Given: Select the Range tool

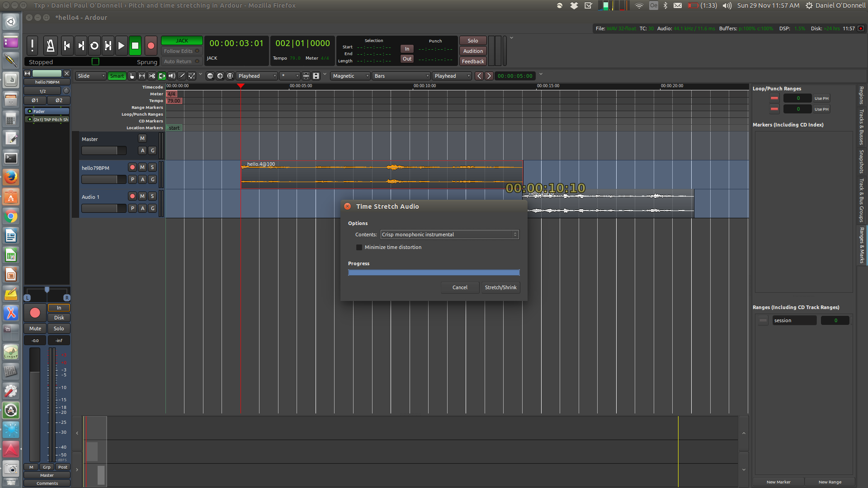Looking at the screenshot, I should coord(142,76).
